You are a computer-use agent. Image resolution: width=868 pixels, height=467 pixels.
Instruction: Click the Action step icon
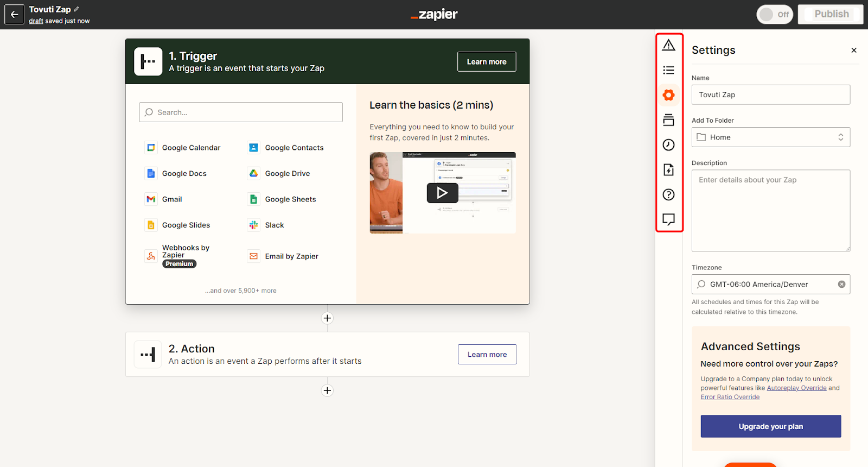tap(148, 355)
